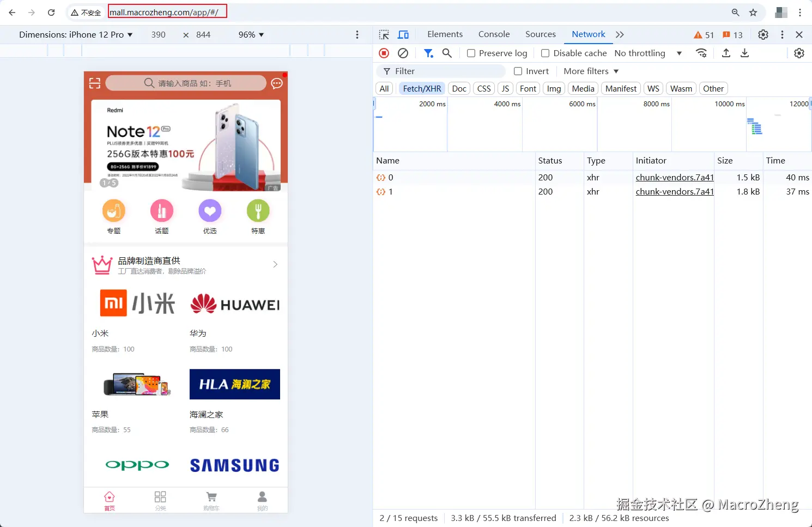Open the 我的 profile bottom tab
The image size is (812, 527).
coord(262,500)
